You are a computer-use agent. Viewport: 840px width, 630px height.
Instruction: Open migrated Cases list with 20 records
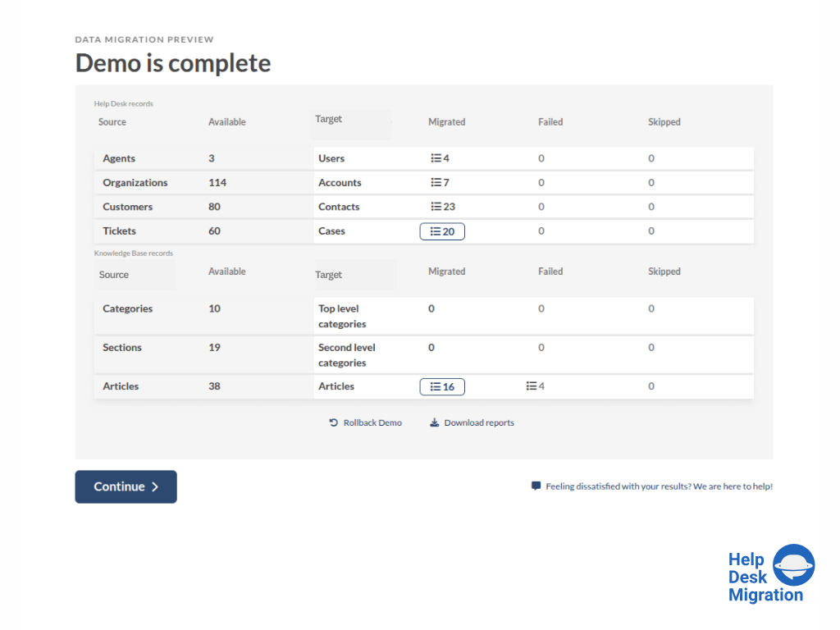[x=442, y=231]
